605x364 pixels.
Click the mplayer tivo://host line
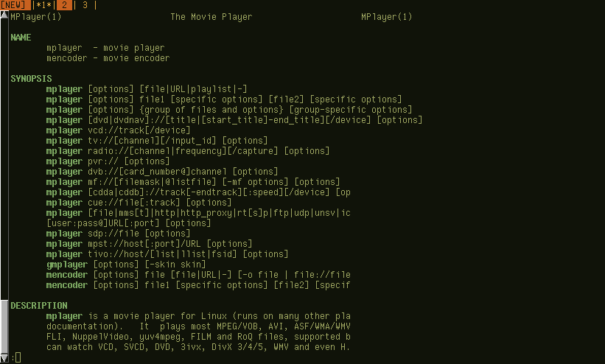pyautogui.click(x=167, y=254)
